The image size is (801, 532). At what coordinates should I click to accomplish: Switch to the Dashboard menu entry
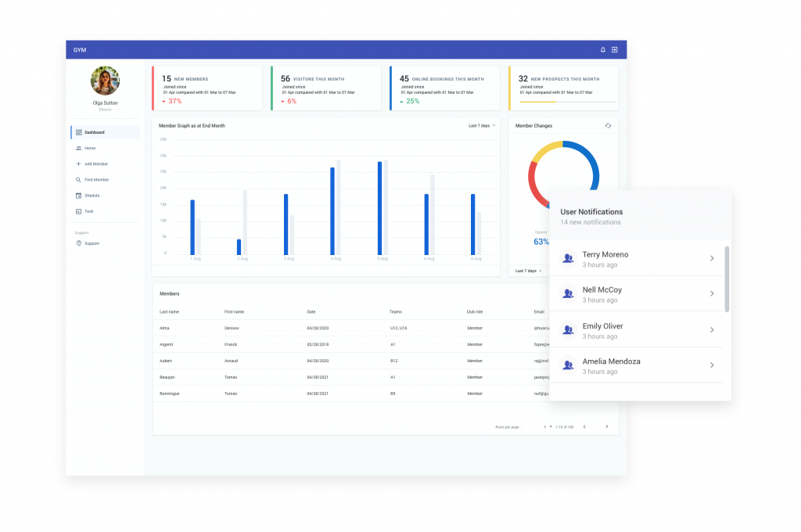(94, 132)
